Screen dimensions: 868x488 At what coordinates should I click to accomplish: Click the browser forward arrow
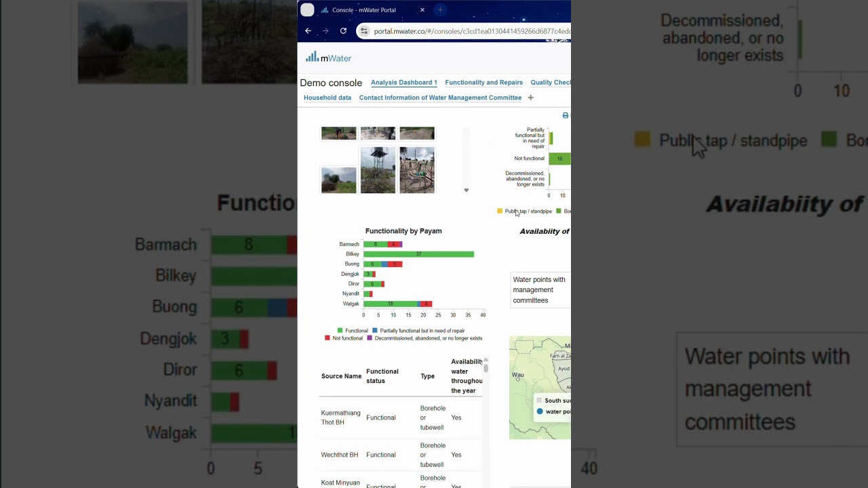[x=325, y=30]
